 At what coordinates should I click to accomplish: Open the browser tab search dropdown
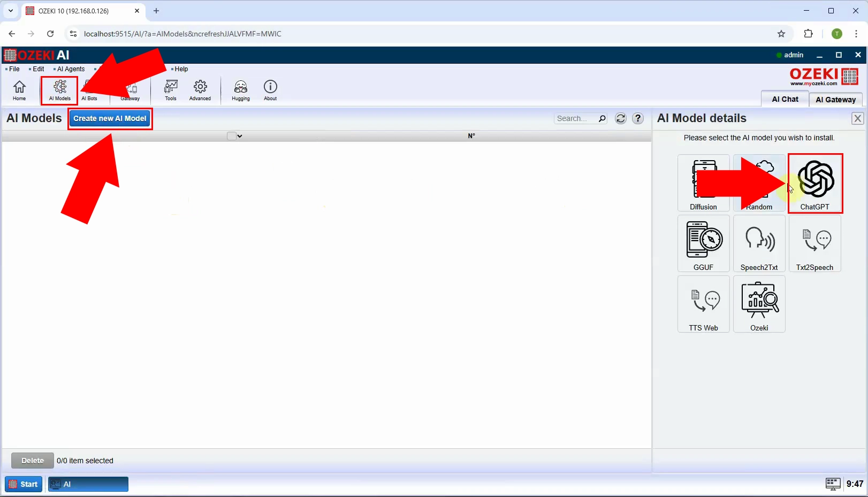(11, 11)
